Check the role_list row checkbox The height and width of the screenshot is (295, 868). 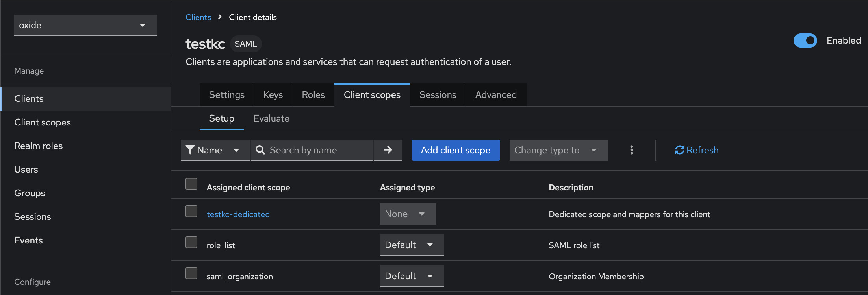191,242
